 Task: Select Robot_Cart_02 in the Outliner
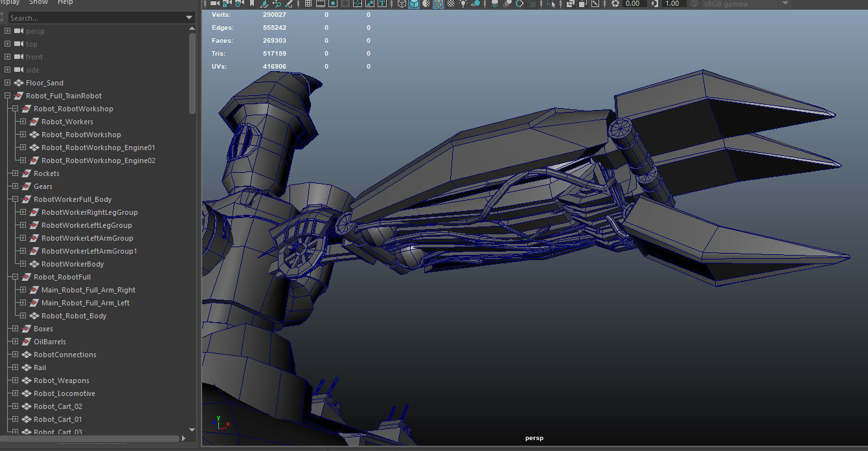click(x=58, y=406)
